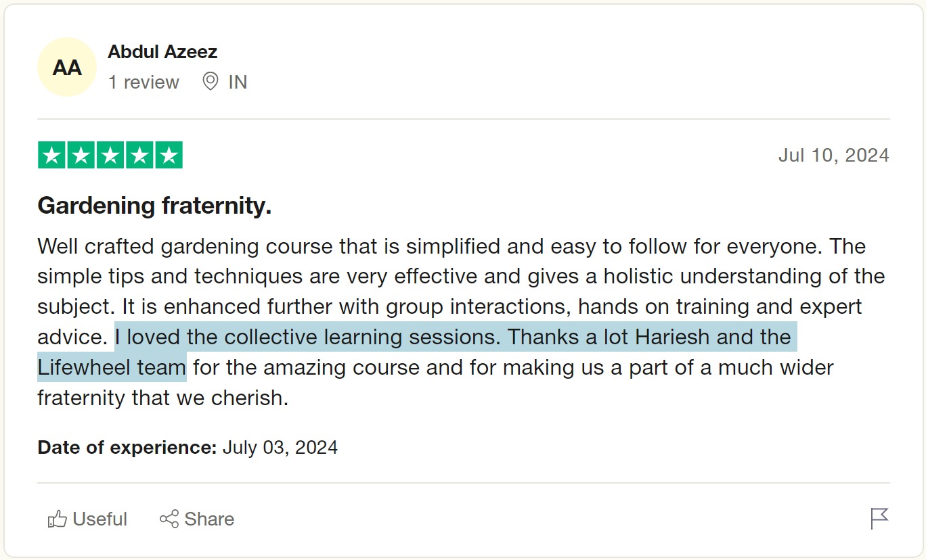Image resolution: width=926 pixels, height=560 pixels.
Task: Click the second green rating star
Action: (x=81, y=156)
